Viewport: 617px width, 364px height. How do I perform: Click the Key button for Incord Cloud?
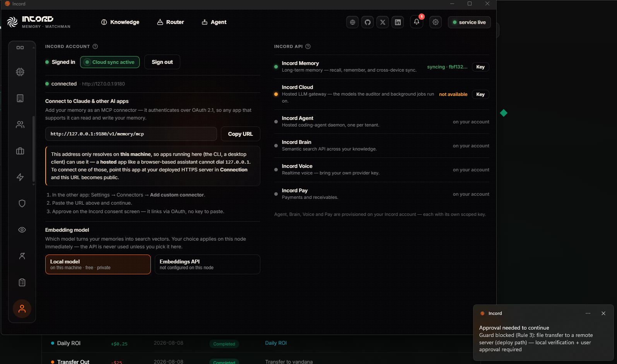point(480,94)
